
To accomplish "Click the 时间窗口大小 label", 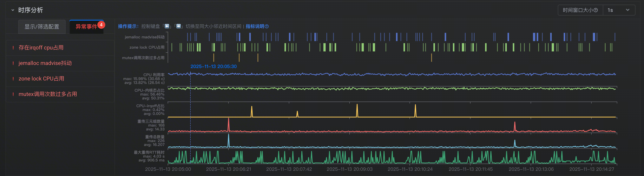I will click(x=578, y=10).
